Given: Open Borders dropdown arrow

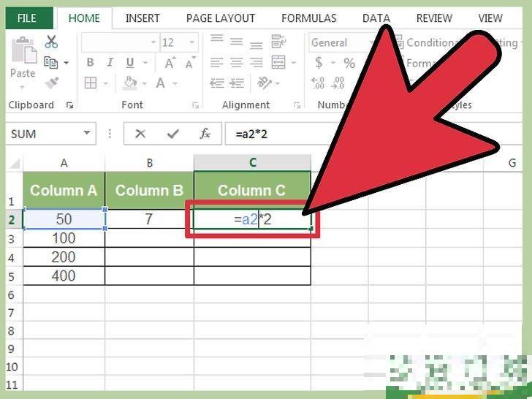Looking at the screenshot, I should [x=105, y=83].
